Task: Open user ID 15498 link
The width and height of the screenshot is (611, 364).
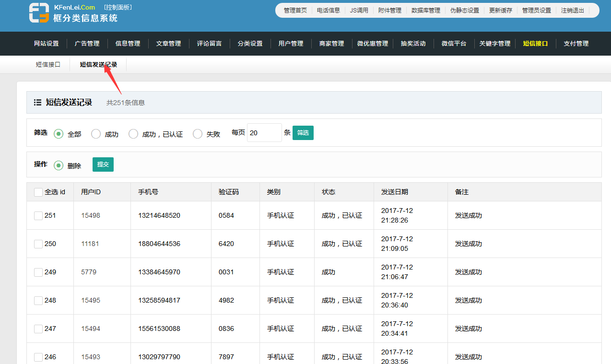Action: point(91,216)
